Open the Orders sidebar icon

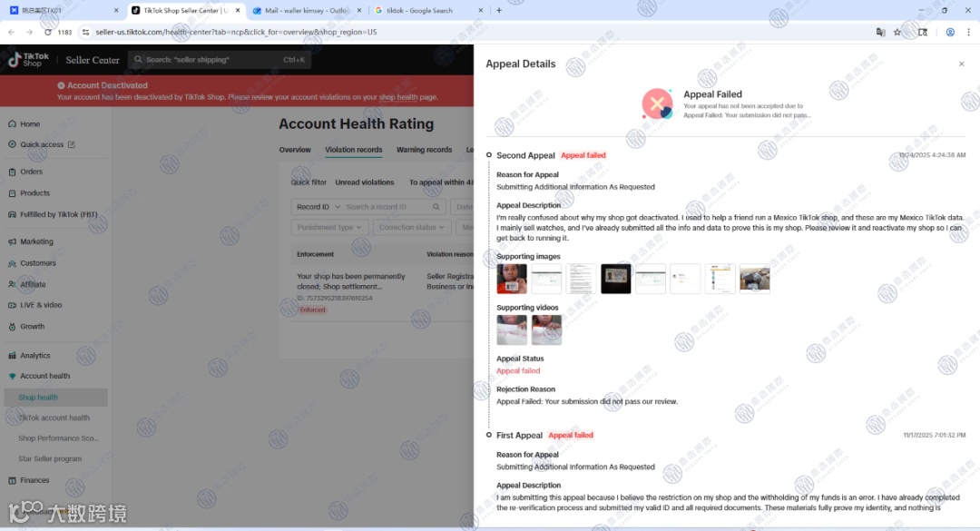(x=12, y=172)
